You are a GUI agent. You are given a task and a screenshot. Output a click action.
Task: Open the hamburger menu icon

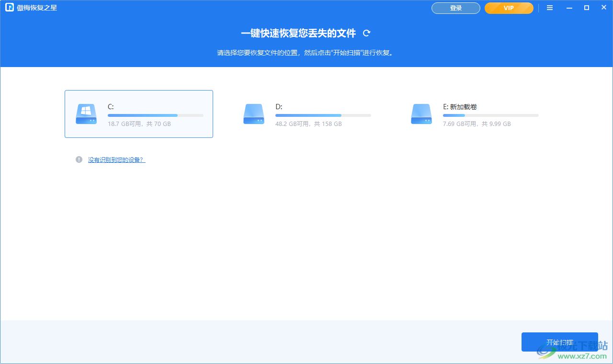coord(550,8)
